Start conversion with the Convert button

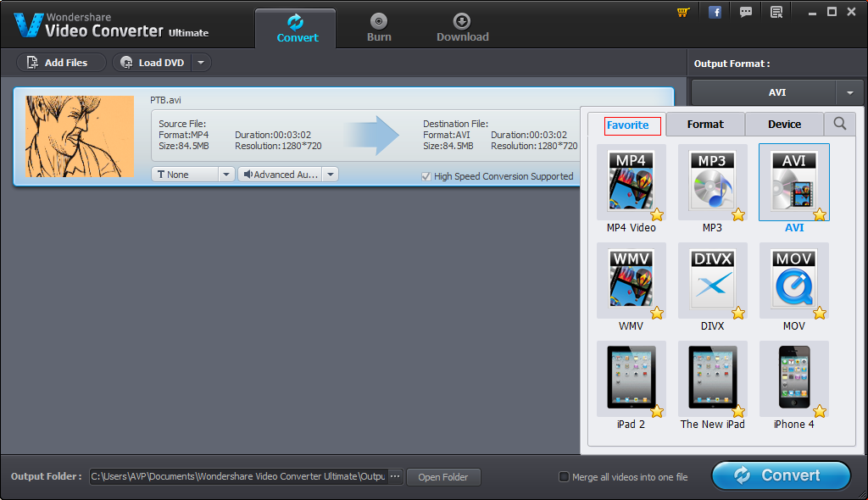(781, 475)
